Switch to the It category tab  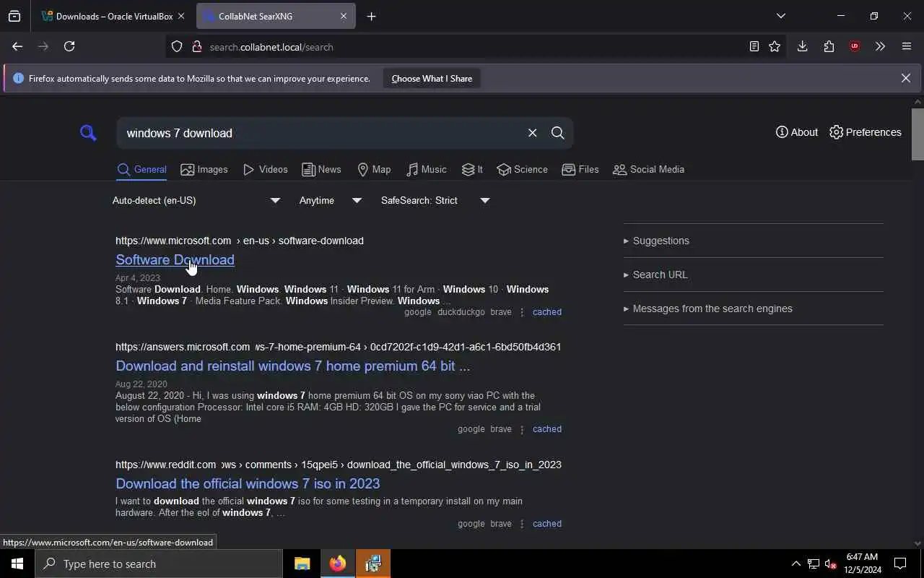pos(472,170)
